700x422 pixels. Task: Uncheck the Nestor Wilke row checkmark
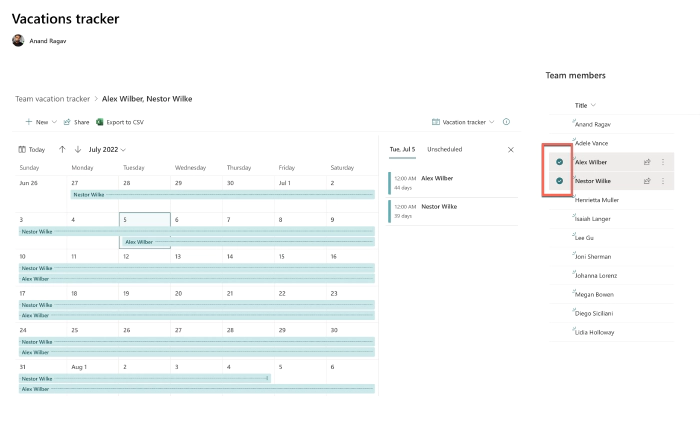(559, 181)
